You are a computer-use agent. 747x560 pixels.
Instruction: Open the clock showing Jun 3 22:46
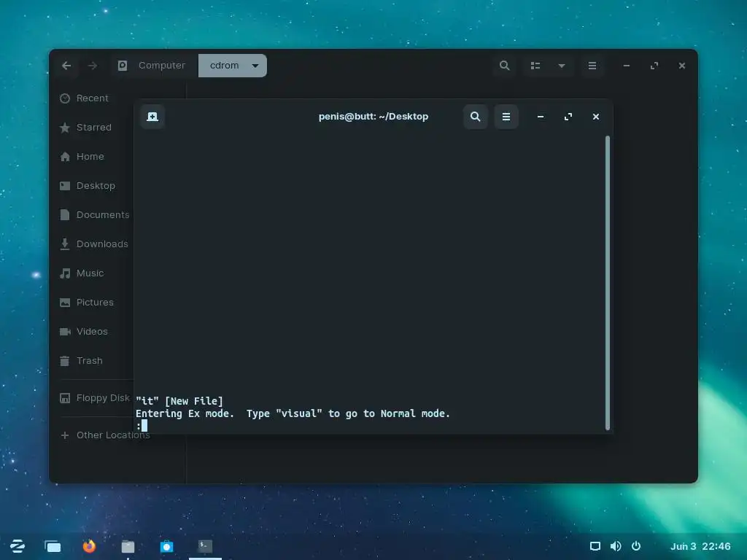[x=700, y=546]
